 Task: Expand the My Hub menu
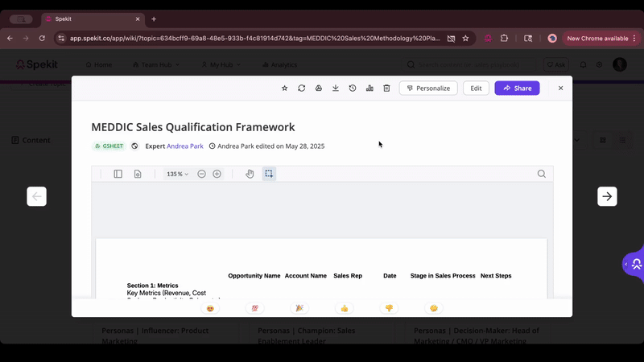(221, 65)
